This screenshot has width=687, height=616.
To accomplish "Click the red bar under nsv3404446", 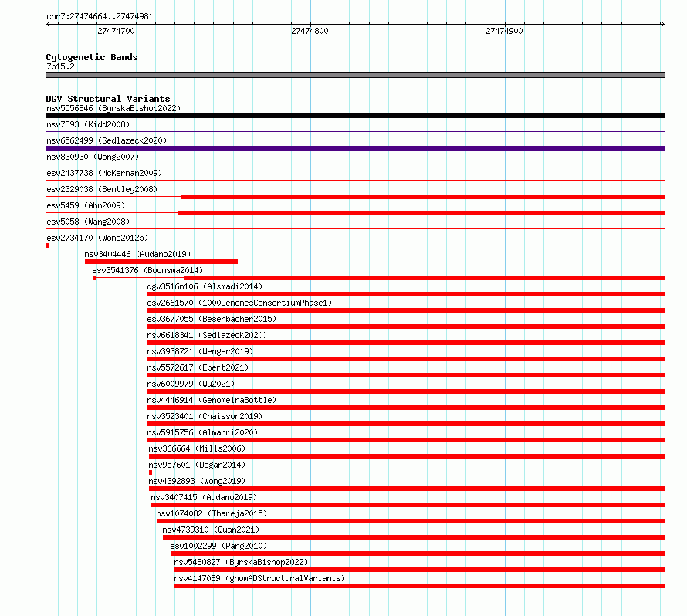I will click(x=161, y=262).
